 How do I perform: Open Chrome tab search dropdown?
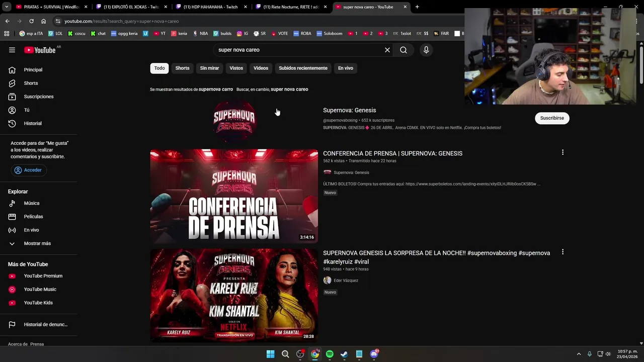click(x=7, y=7)
